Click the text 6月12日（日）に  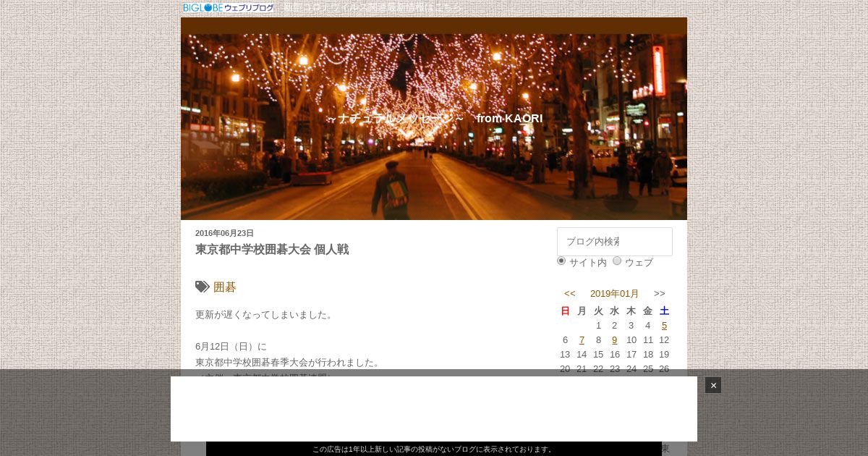click(x=231, y=347)
